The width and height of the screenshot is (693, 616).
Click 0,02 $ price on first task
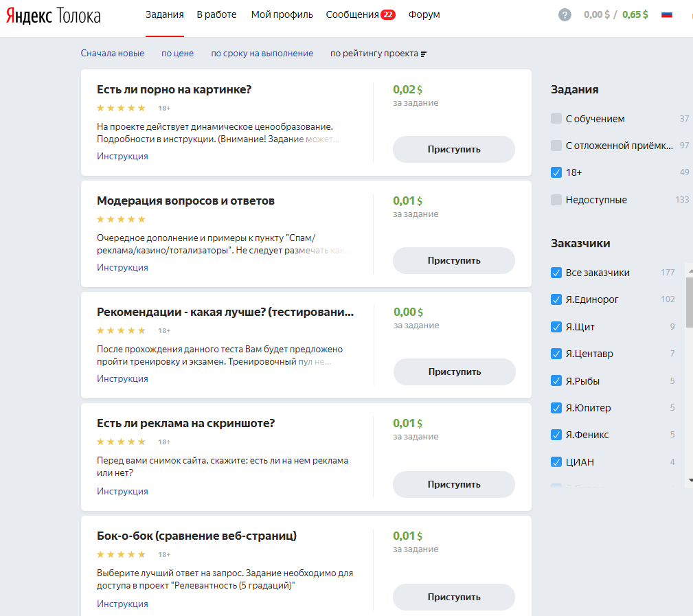click(407, 90)
